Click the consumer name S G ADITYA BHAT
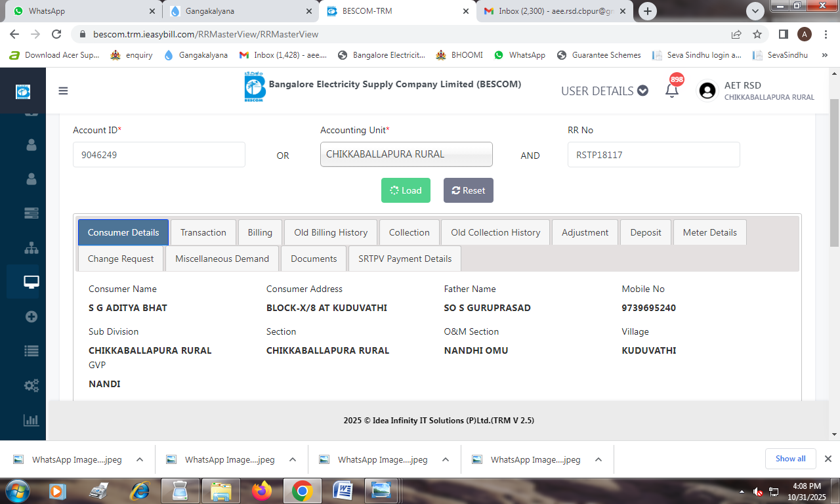The height and width of the screenshot is (504, 840). point(128,308)
